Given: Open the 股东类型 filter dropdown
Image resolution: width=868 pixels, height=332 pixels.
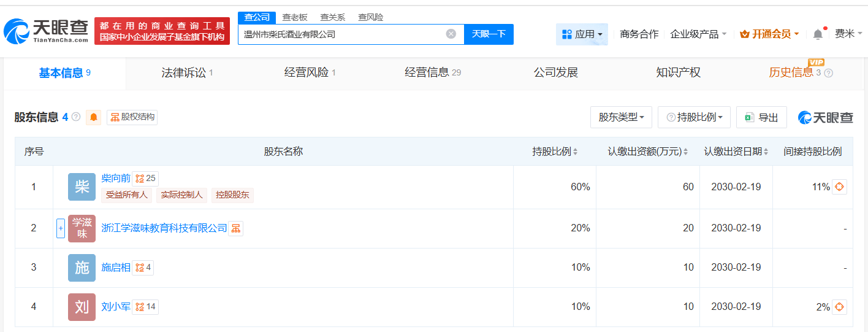Looking at the screenshot, I should 621,117.
